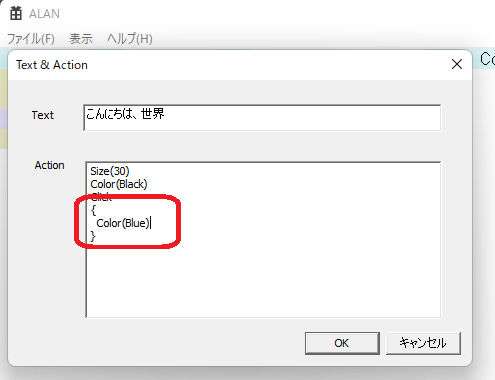Place cursor on the Color(Blue) line
The width and height of the screenshot is (495, 380).
[x=123, y=223]
